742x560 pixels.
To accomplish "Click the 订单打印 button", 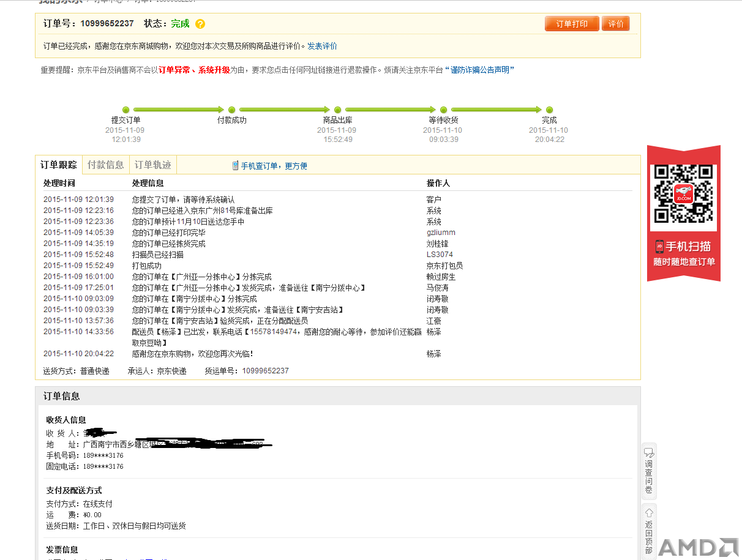I will click(572, 24).
